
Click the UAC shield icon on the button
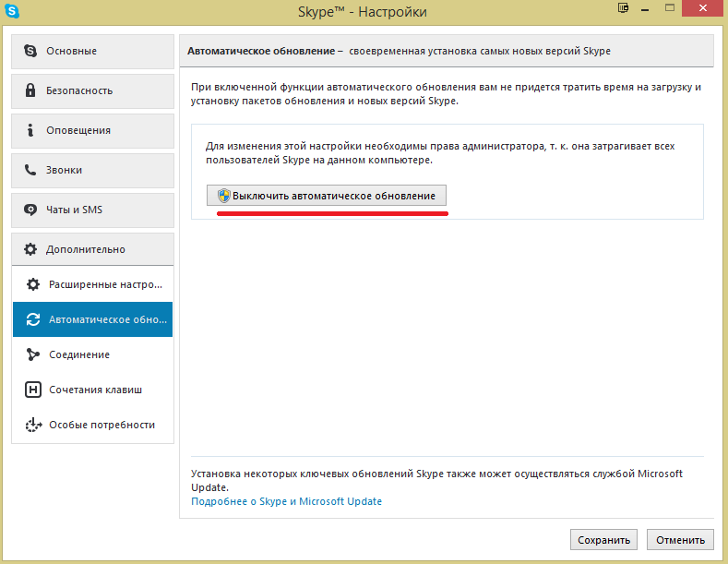point(224,196)
